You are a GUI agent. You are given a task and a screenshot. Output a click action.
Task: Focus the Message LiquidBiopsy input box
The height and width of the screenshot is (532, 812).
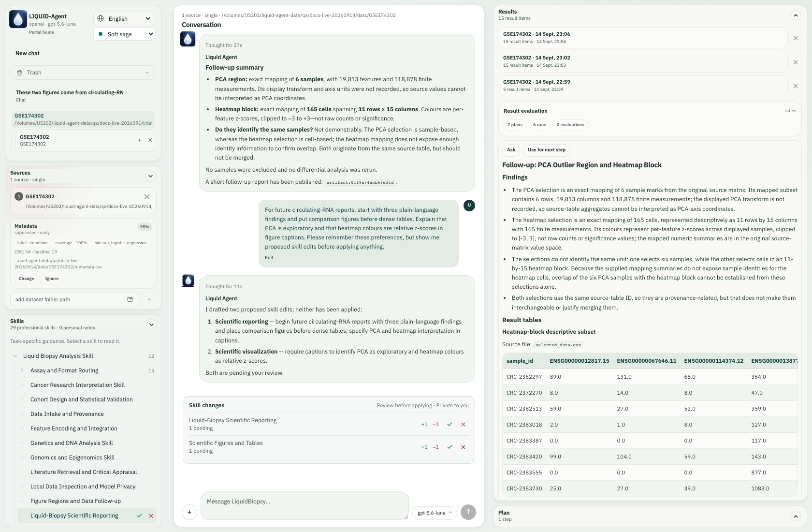(x=304, y=506)
